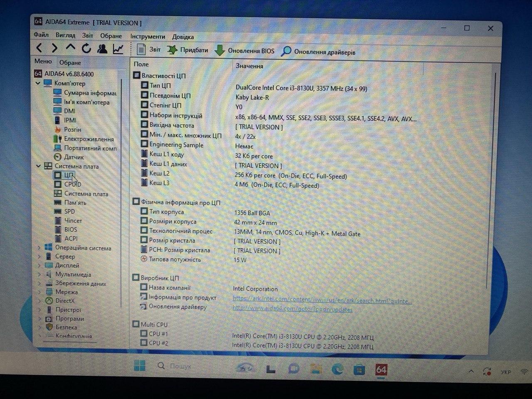Open the user profile toolbar icon
Image resolution: width=532 pixels, height=399 pixels.
point(102,49)
